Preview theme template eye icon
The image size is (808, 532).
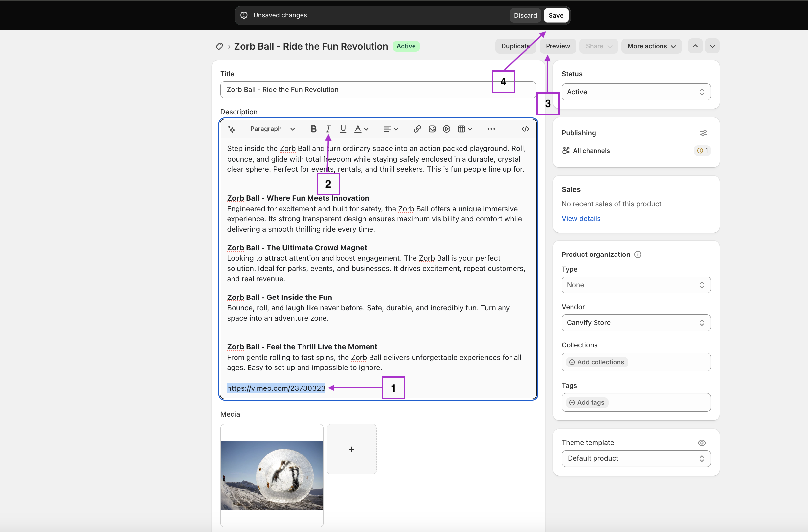coord(702,443)
